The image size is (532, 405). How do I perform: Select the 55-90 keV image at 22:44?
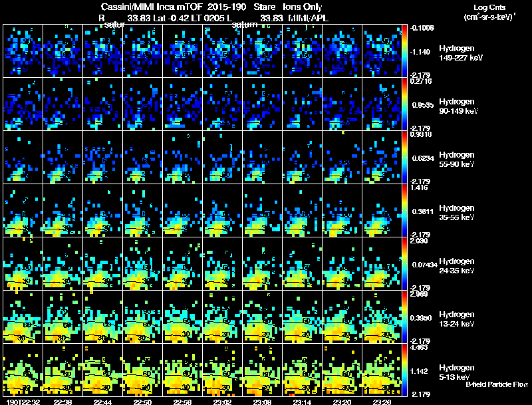click(x=103, y=158)
